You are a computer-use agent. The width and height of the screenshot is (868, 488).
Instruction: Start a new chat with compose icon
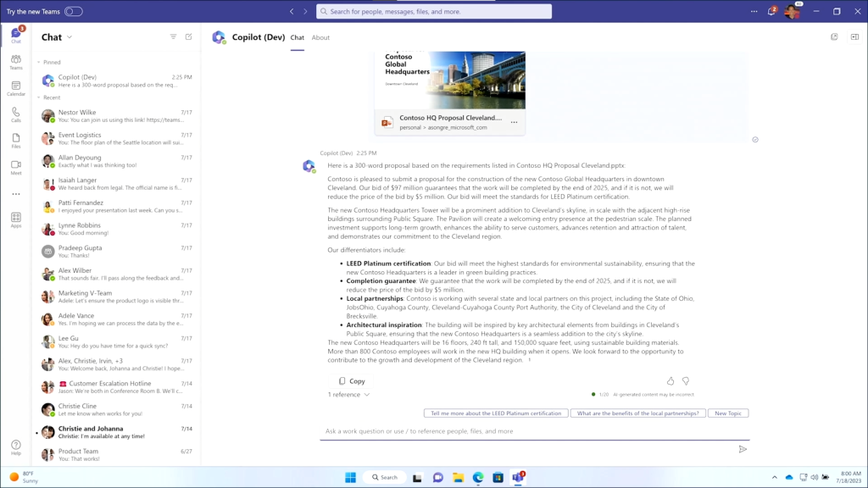(189, 36)
